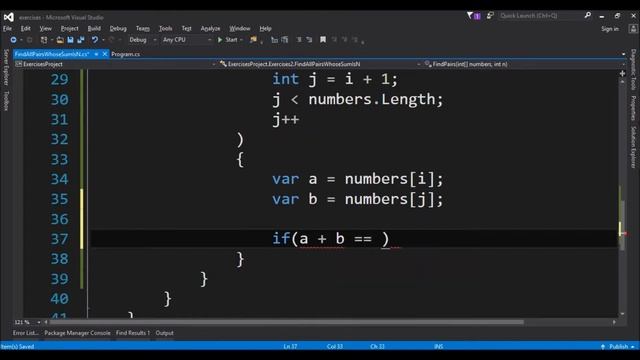Open the FindPairs member navigation dropdown
This screenshot has height=360, width=640.
[x=524, y=64]
